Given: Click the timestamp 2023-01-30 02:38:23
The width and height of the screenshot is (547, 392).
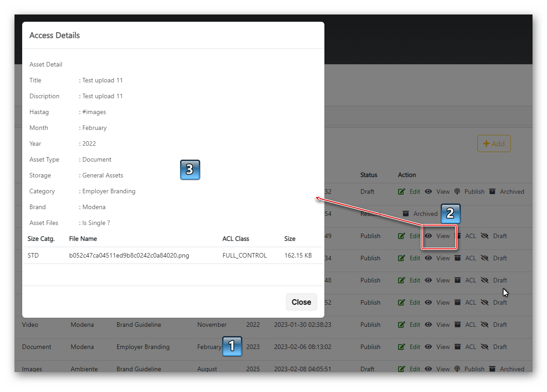Looking at the screenshot, I should pos(303,325).
